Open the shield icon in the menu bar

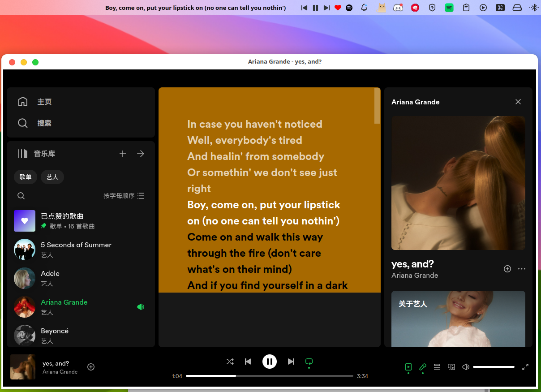[432, 8]
